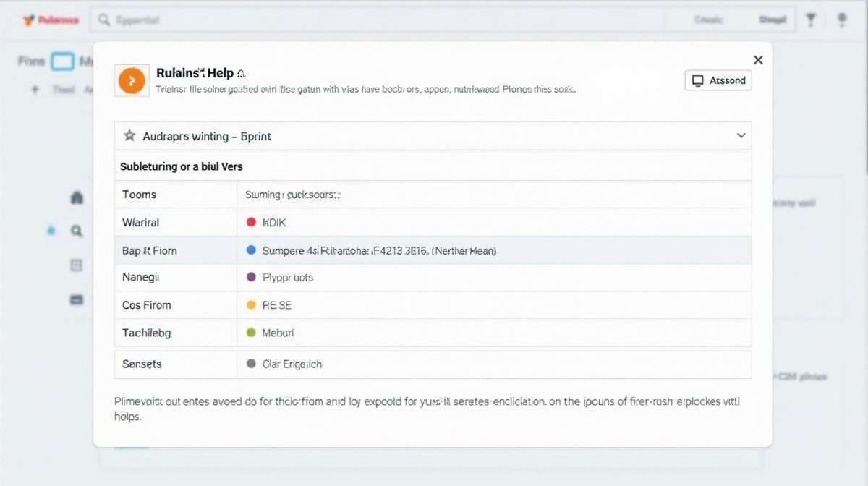Click the search input field at top
This screenshot has width=868, height=486.
[376, 20]
